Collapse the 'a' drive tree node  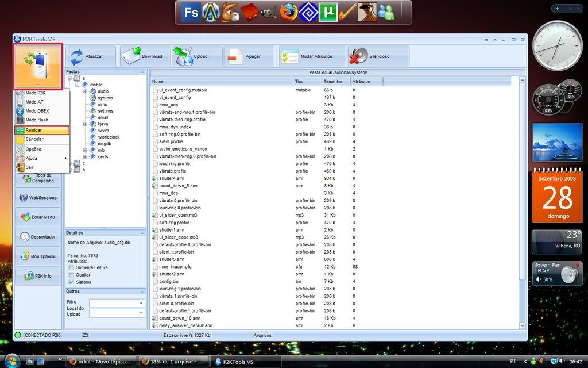tap(69, 78)
